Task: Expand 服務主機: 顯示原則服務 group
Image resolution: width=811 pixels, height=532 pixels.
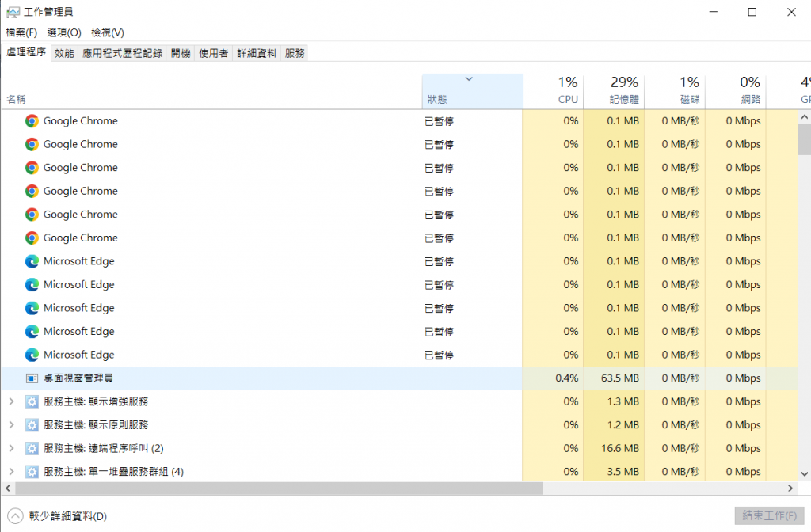Action: pyautogui.click(x=11, y=425)
